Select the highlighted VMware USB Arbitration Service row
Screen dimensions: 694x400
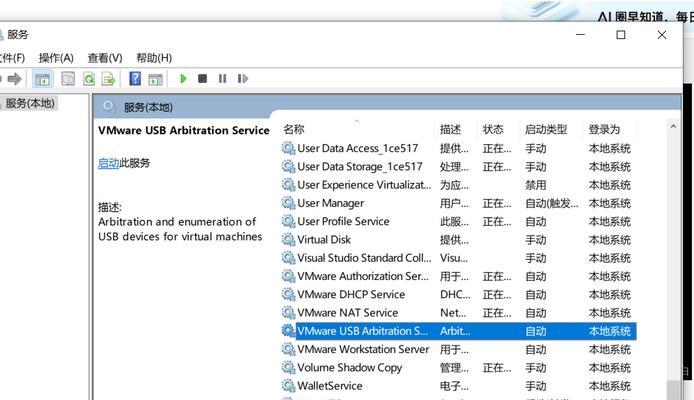point(459,331)
